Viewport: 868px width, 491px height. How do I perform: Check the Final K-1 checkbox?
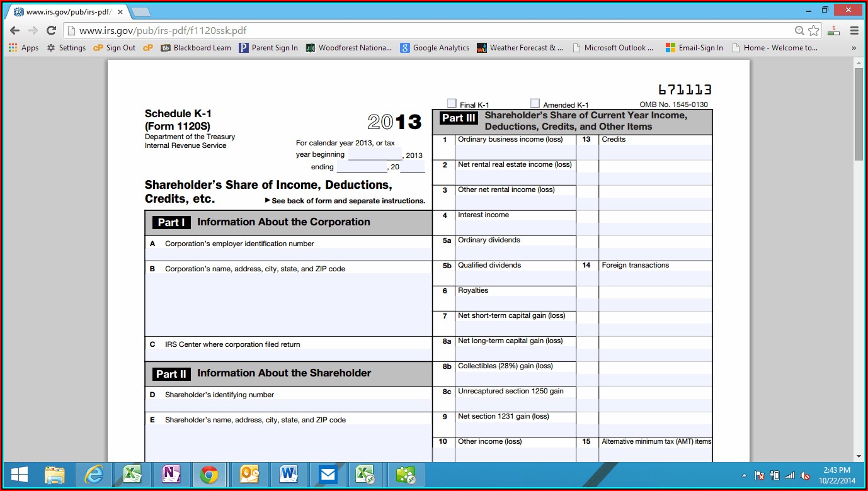(452, 103)
